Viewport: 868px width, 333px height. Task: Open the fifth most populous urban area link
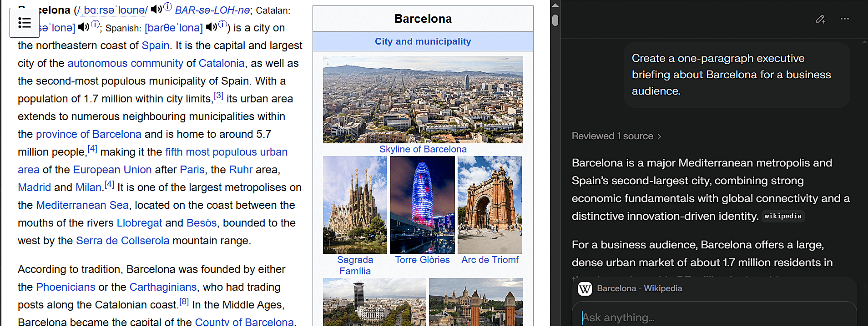pos(227,152)
